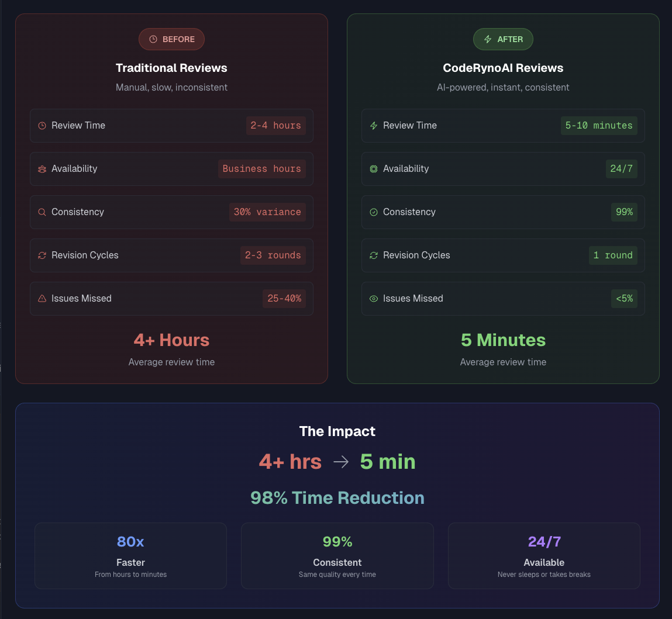Click the checkmark circle icon beside CodeRynoAI Consistency
Screen dimensions: 672x619
tap(374, 212)
